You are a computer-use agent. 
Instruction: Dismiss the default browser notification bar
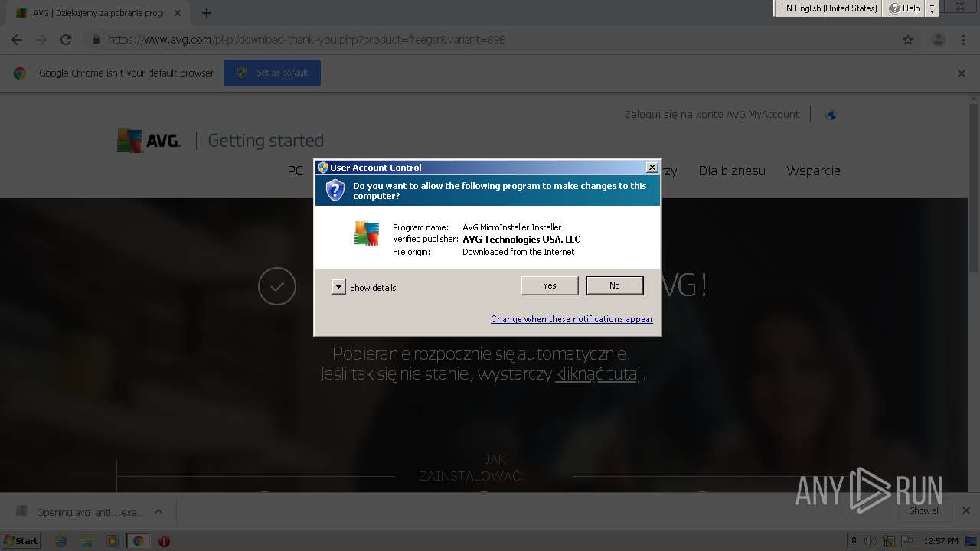tap(962, 73)
